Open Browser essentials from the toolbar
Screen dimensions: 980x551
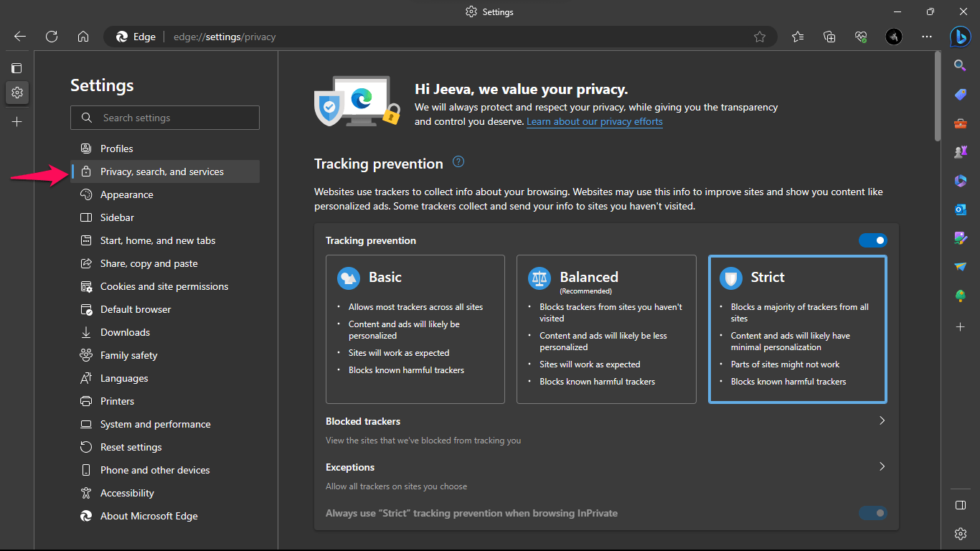[860, 36]
